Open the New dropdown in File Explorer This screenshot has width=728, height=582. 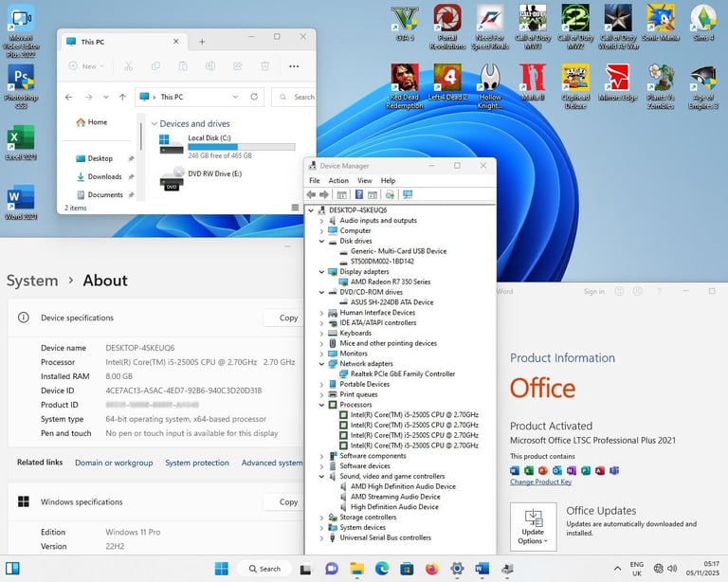[x=86, y=66]
